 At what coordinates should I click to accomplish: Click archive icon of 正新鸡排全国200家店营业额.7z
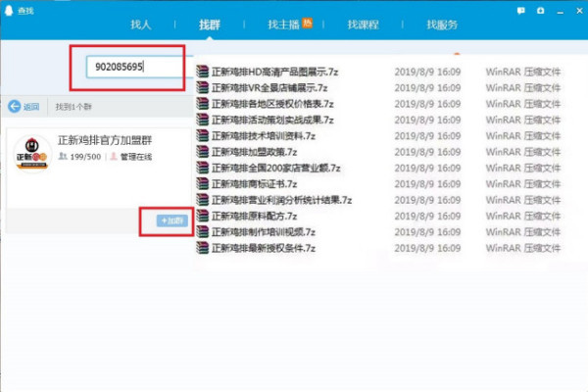click(203, 168)
